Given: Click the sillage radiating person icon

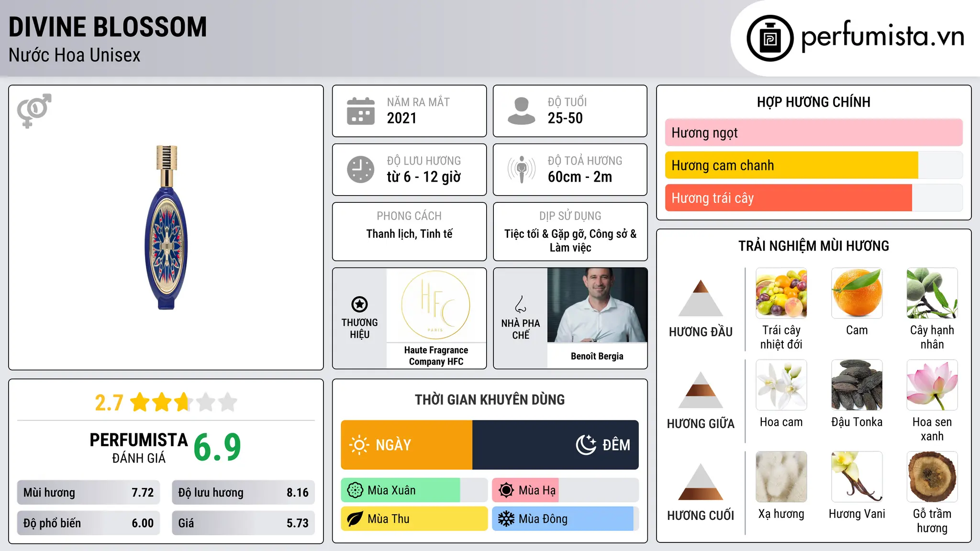Looking at the screenshot, I should [x=521, y=169].
